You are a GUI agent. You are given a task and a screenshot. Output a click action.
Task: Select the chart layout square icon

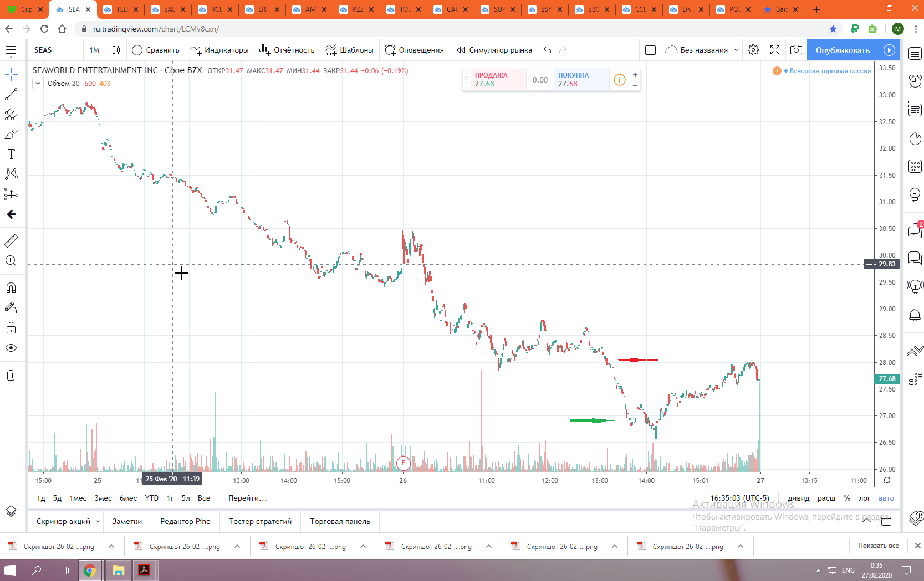pyautogui.click(x=651, y=50)
